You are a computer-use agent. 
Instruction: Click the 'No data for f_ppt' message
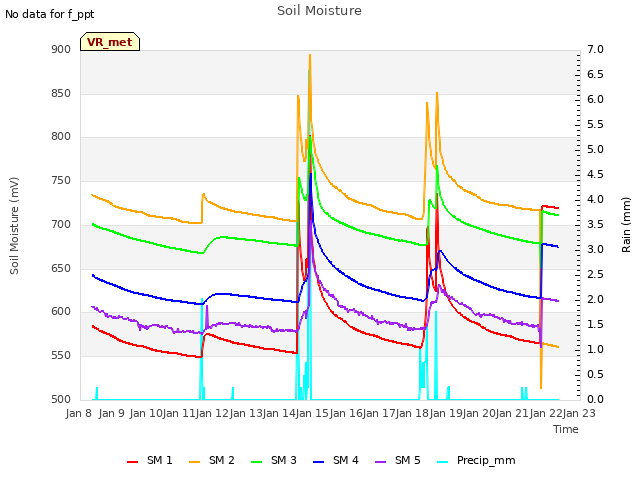(49, 14)
